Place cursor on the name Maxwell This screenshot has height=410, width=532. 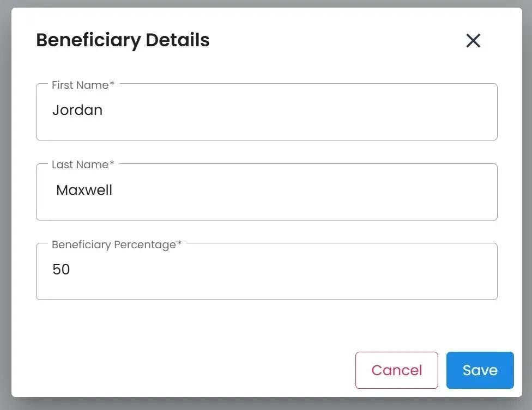tap(84, 190)
